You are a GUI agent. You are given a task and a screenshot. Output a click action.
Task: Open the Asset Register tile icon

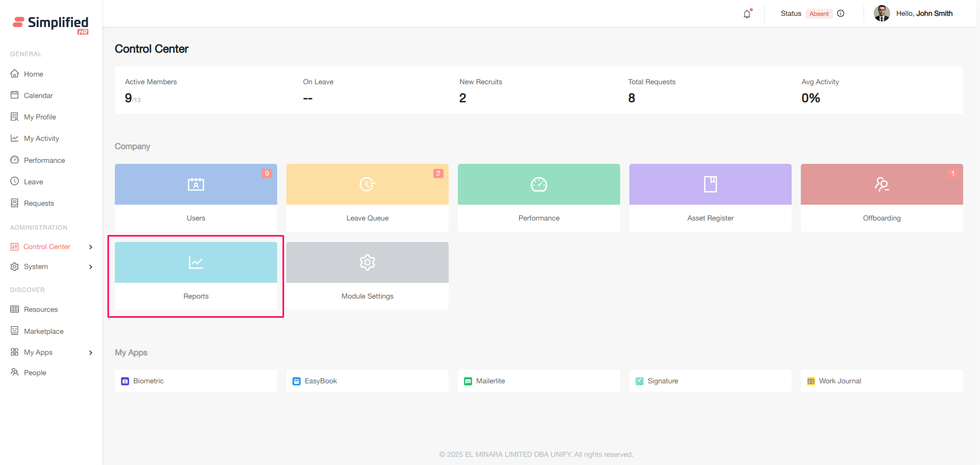[x=710, y=184]
